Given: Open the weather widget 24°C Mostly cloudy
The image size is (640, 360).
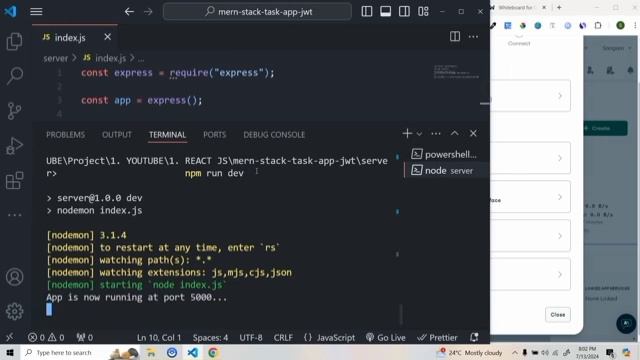Looking at the screenshot, I should click(469, 353).
